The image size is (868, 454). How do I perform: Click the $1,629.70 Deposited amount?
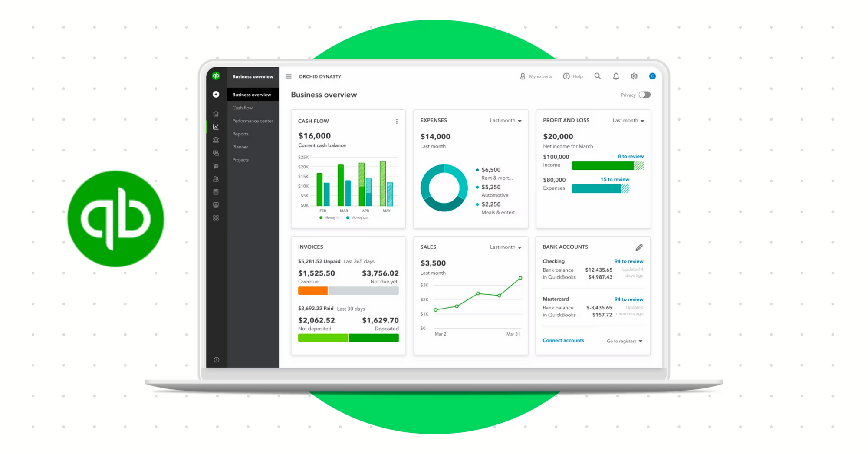pyautogui.click(x=380, y=320)
